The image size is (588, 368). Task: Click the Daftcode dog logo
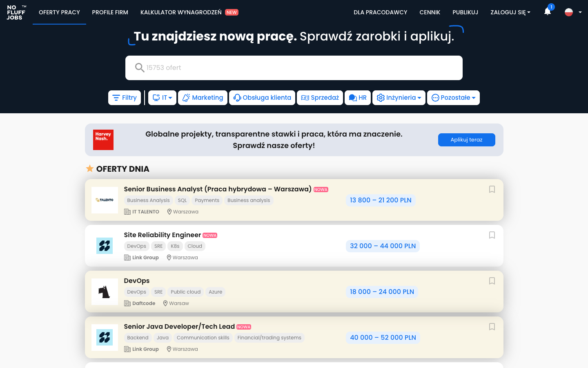click(x=105, y=292)
